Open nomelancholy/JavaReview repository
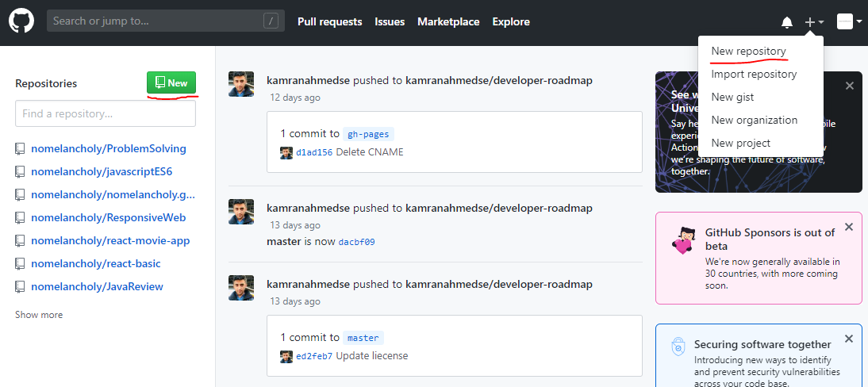 point(97,287)
